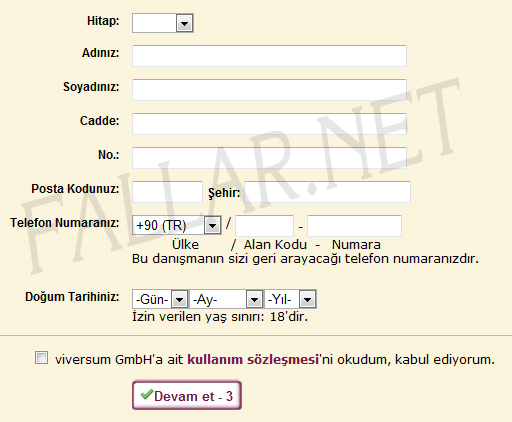Open the -Gün- birth day dropdown
512x422 pixels.
(160, 299)
